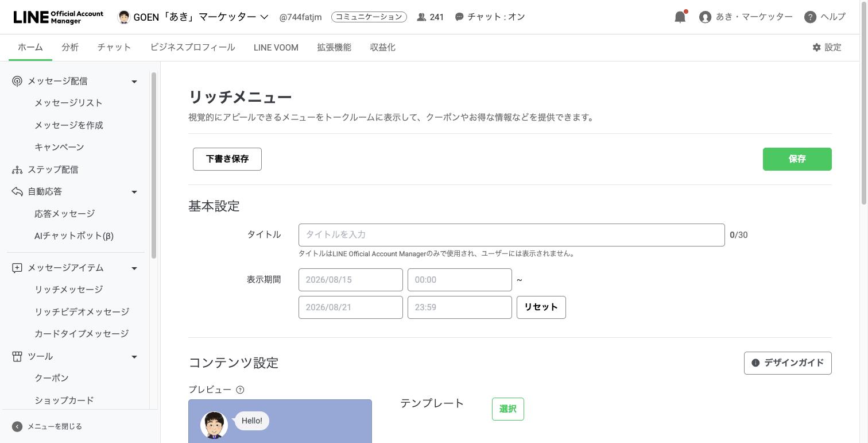Click the end time field 23:59
Image resolution: width=868 pixels, height=443 pixels.
(460, 307)
